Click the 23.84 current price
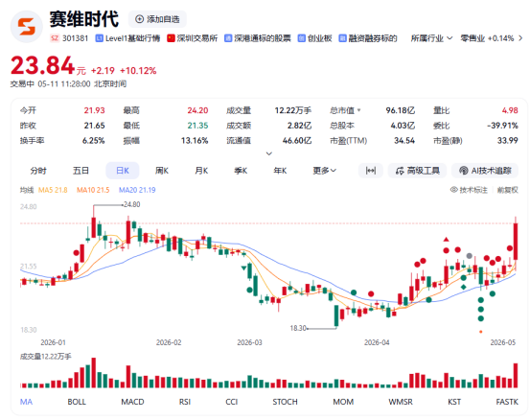This screenshot has width=530, height=420. coord(42,65)
